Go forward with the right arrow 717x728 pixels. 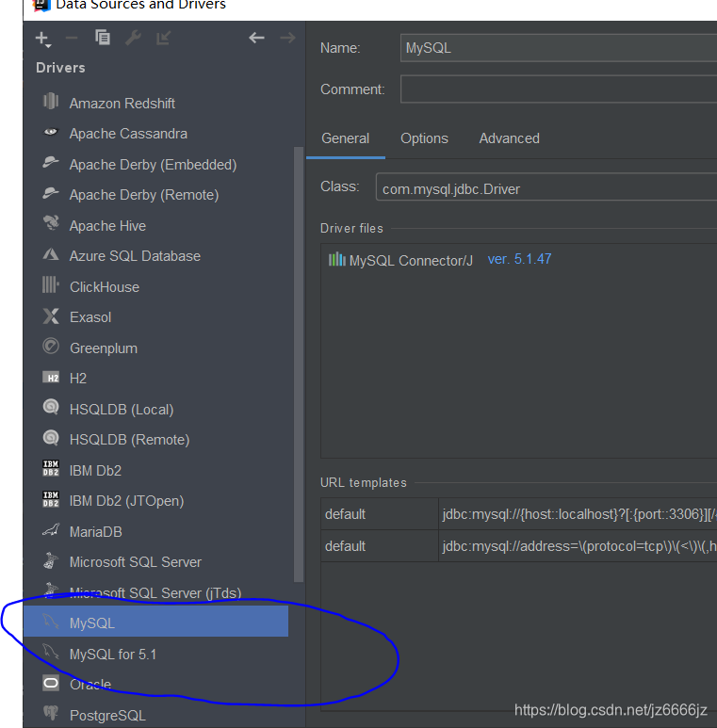(x=288, y=38)
